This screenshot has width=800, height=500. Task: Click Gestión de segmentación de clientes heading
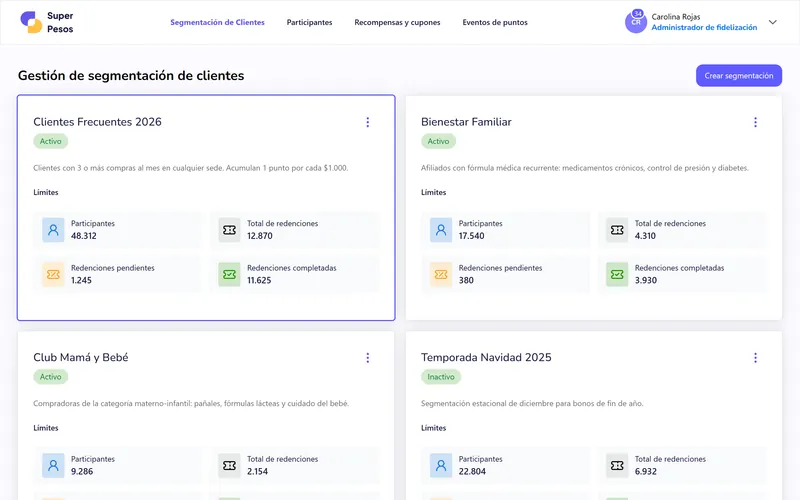(131, 76)
